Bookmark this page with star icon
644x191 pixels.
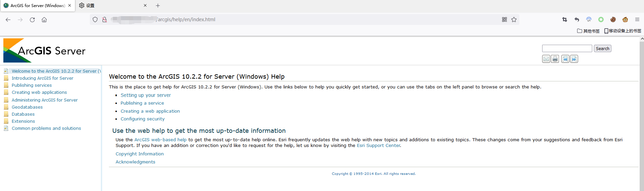tap(514, 20)
